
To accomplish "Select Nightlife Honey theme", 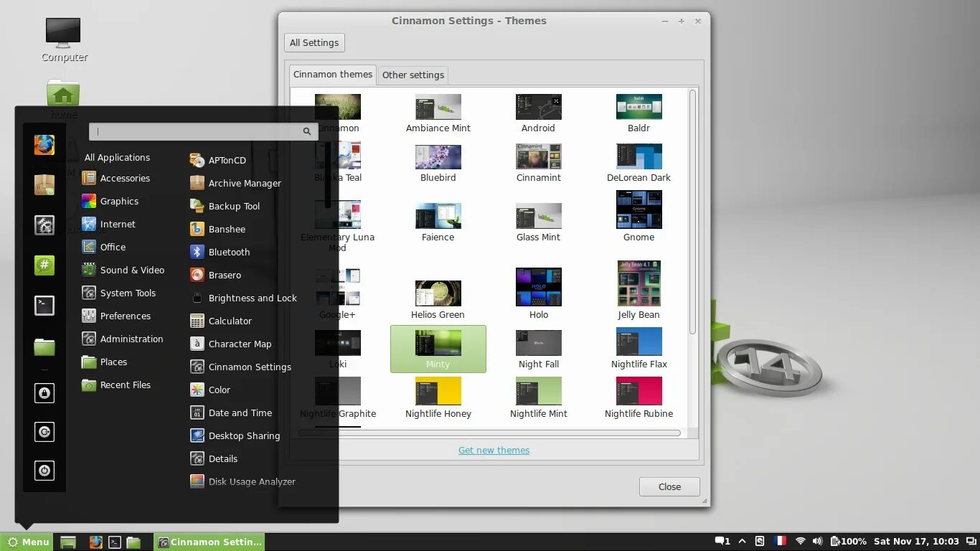I will click(438, 398).
